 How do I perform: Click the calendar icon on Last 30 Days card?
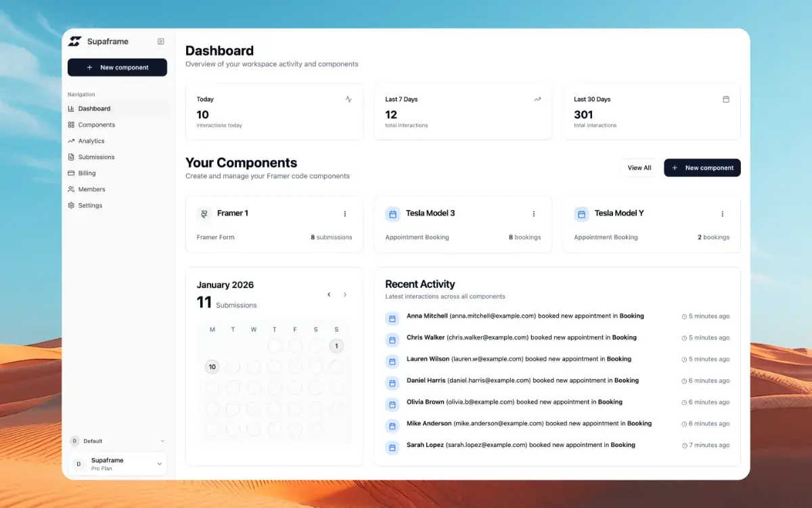[726, 99]
